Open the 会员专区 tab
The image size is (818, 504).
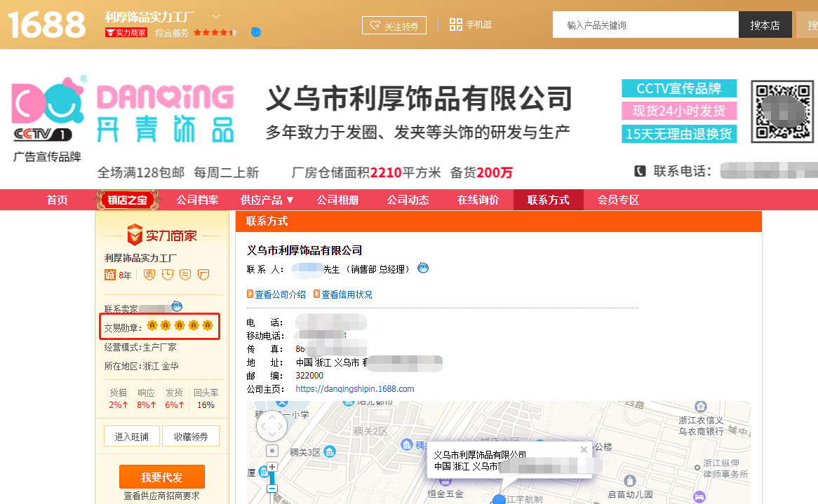click(618, 200)
